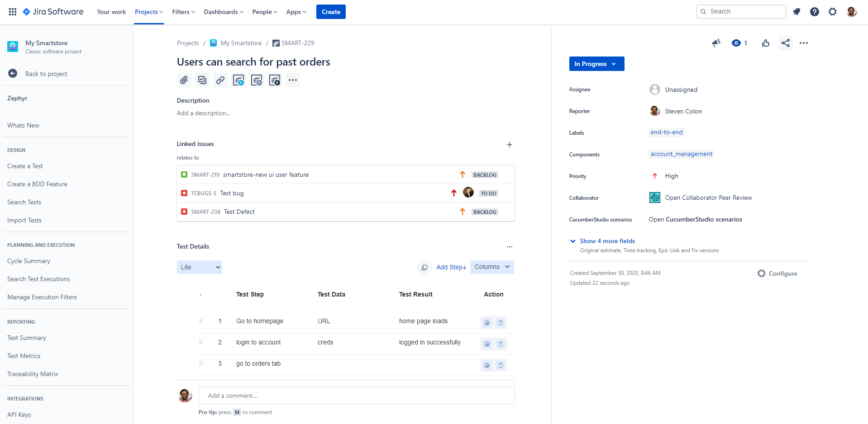This screenshot has width=868, height=424.
Task: Open the Apps dropdown menu
Action: (x=296, y=12)
